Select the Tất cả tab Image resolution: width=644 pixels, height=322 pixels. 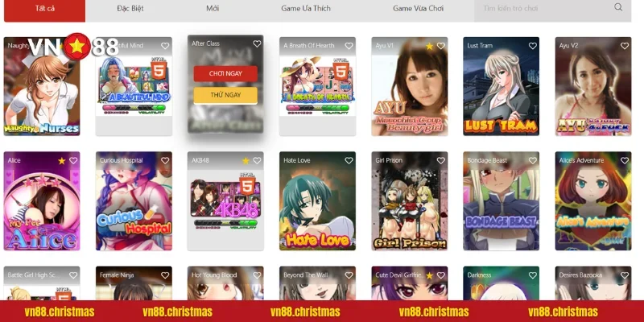click(x=46, y=8)
